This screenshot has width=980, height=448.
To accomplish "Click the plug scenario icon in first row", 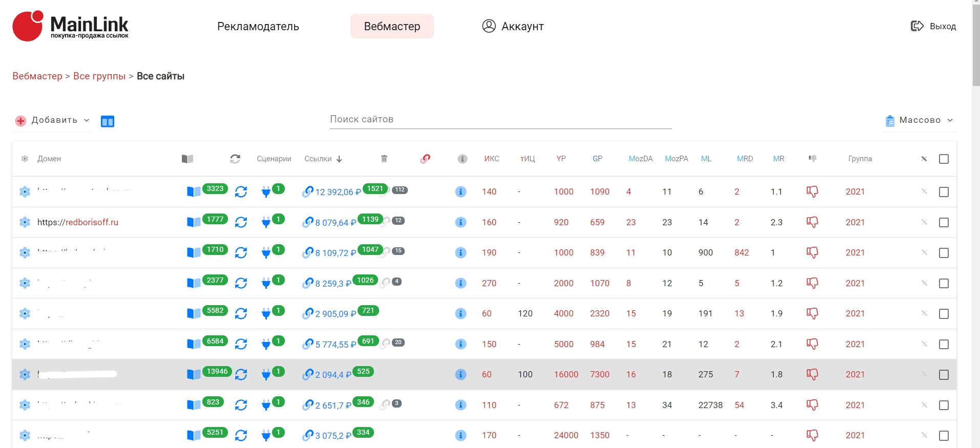I will coord(266,192).
